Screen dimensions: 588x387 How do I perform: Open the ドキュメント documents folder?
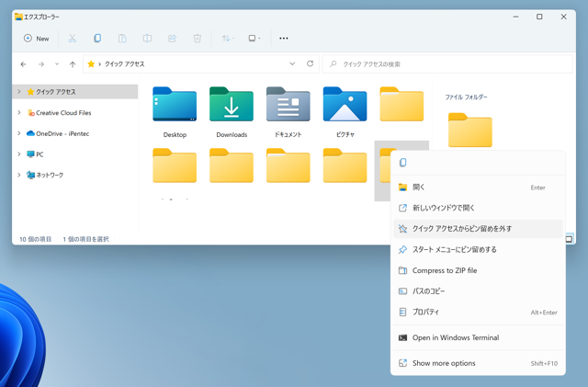(x=288, y=107)
